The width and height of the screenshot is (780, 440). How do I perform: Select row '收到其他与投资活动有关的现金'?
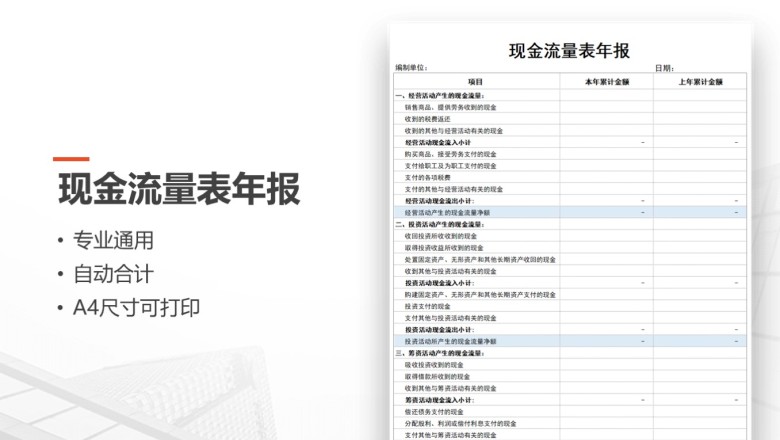570,271
